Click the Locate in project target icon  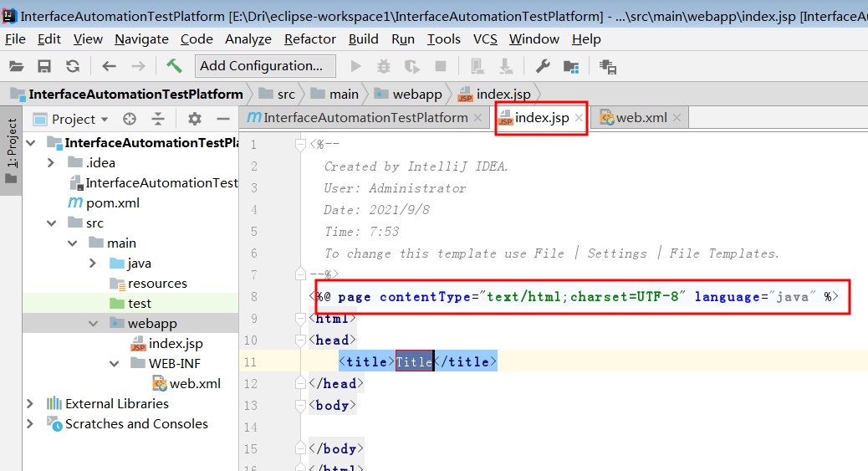130,119
